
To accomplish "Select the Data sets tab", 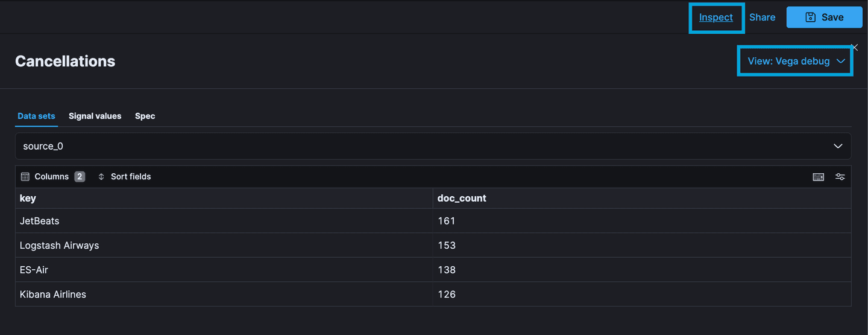I will click(x=36, y=116).
